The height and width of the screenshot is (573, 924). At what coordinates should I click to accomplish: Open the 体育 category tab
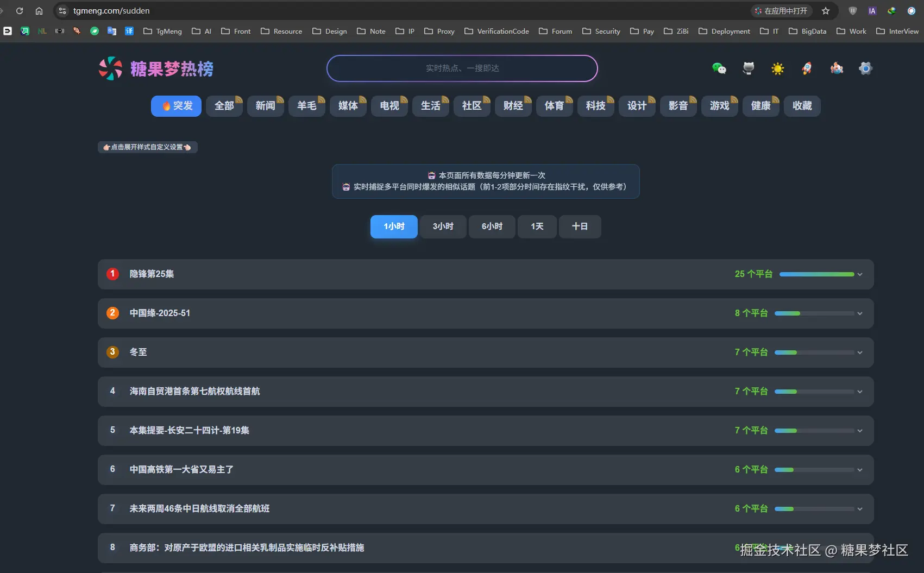[x=554, y=106]
